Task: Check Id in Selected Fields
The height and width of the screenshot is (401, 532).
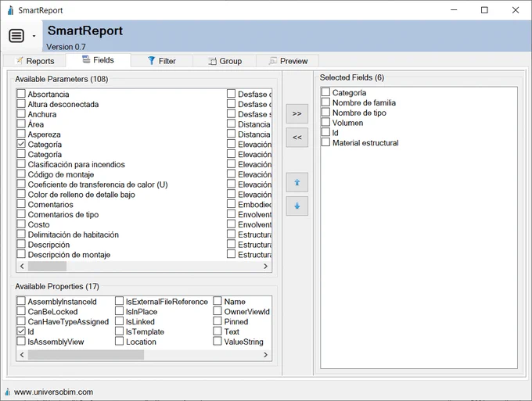Action: click(325, 132)
